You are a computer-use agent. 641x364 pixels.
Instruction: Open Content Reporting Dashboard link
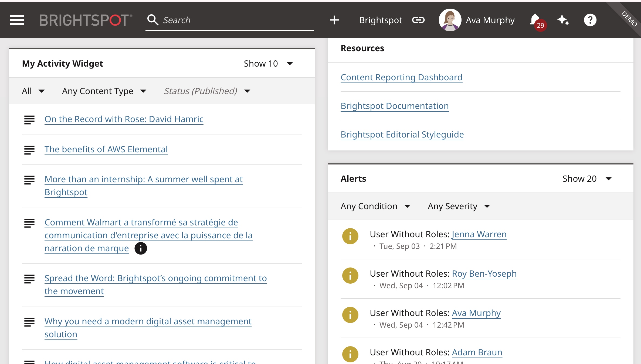coord(401,77)
